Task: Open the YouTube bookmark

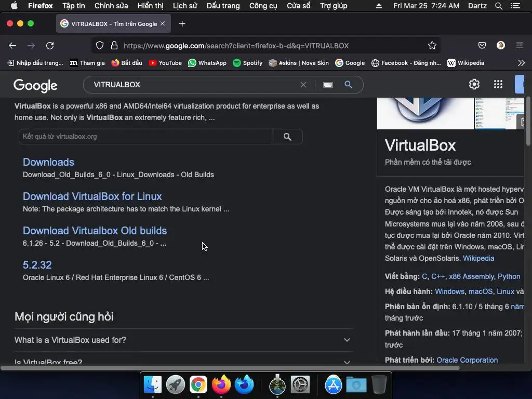Action: (165, 63)
